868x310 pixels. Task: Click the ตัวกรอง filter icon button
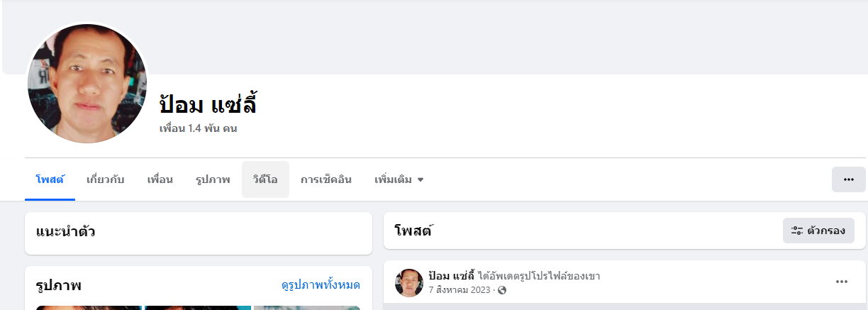818,231
